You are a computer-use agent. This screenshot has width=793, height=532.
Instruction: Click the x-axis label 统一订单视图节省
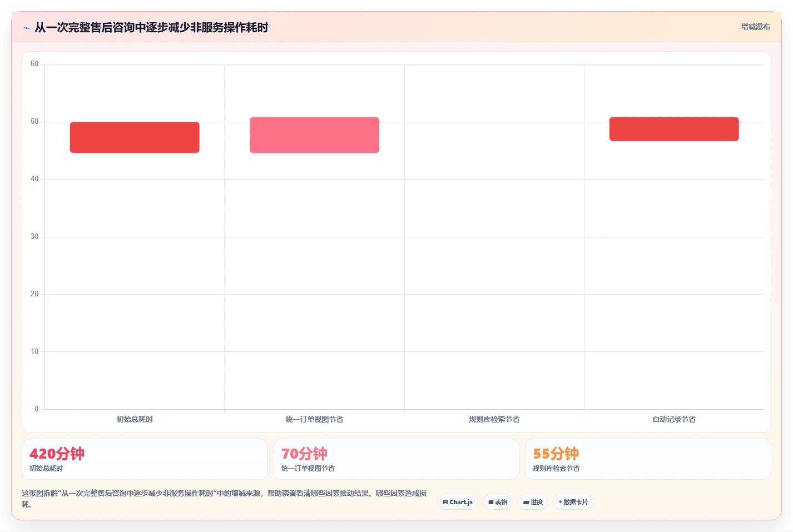pos(314,419)
